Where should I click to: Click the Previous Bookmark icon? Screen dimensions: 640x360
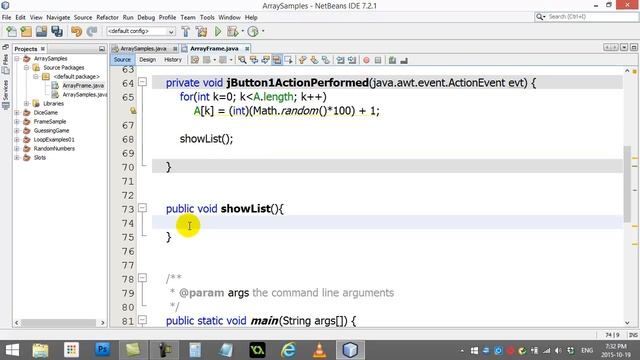pos(302,60)
